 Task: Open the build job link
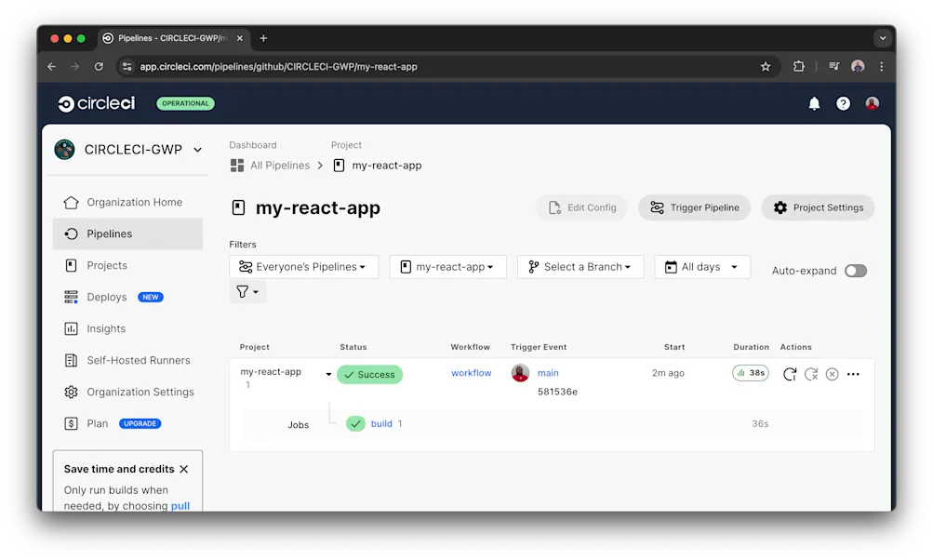(381, 423)
